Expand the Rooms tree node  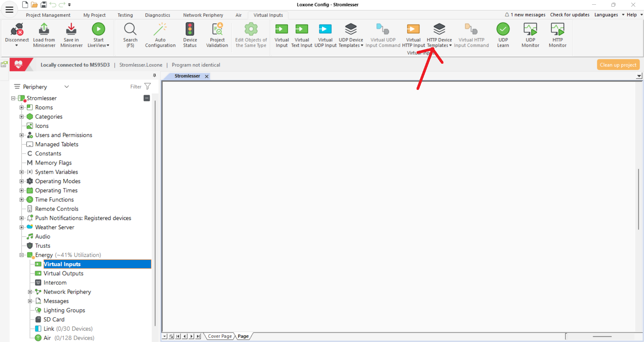pos(22,107)
